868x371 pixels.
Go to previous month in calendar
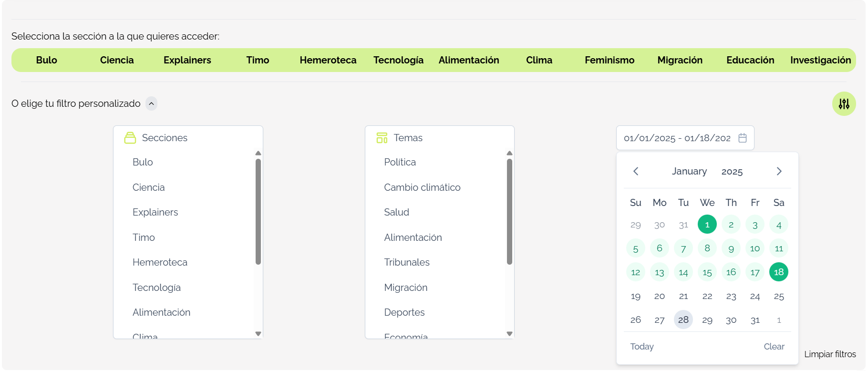pos(636,171)
